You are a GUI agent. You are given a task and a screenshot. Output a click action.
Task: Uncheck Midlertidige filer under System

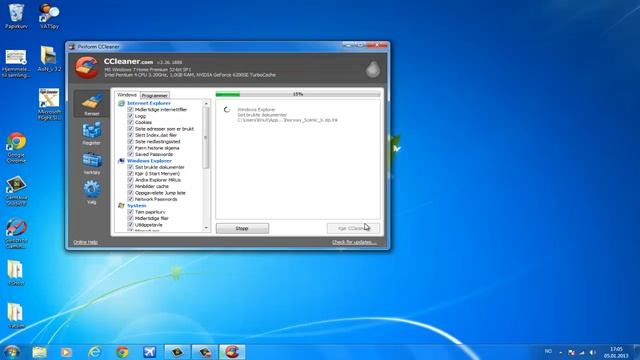tap(131, 218)
